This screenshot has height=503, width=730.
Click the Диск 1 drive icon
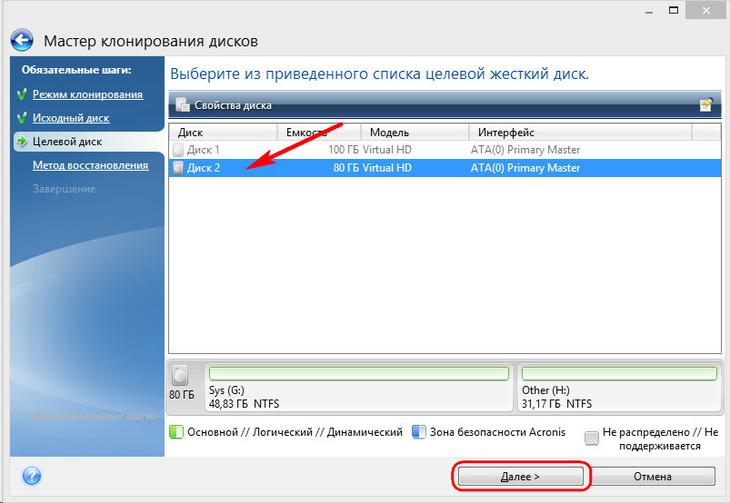(x=178, y=150)
